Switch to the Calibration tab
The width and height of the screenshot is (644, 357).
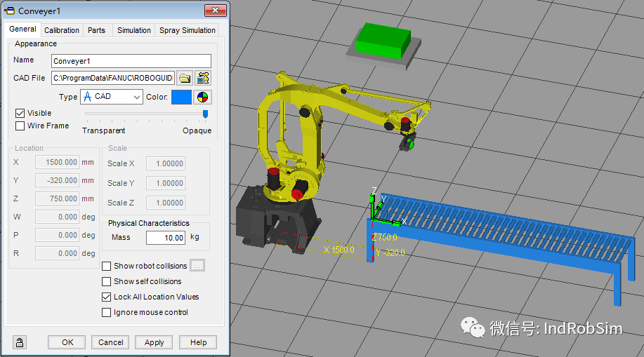(x=62, y=30)
